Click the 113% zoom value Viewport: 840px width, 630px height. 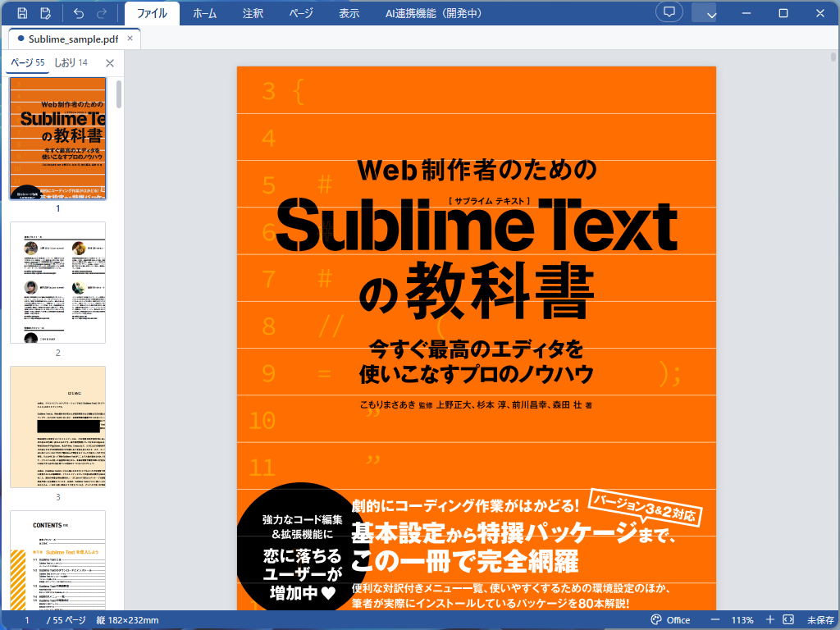pos(742,620)
